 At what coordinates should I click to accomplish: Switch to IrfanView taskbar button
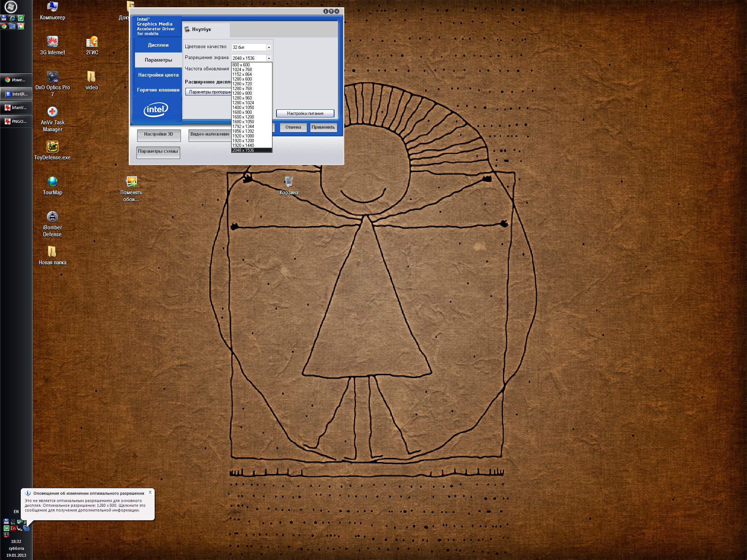(16, 108)
